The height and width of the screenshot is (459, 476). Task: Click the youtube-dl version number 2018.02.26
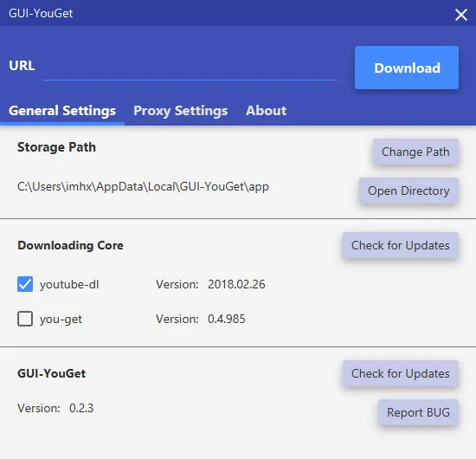coord(236,284)
